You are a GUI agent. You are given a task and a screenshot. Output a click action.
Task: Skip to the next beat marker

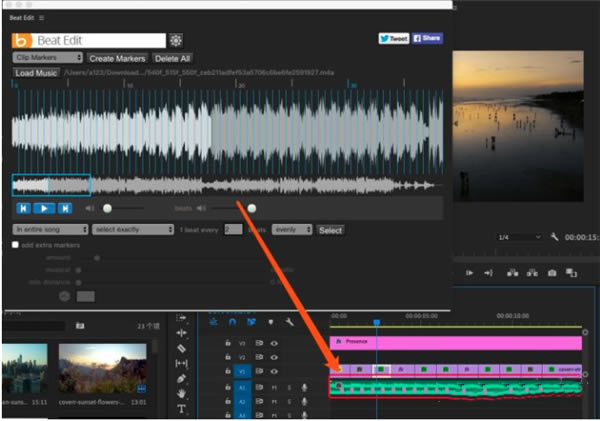point(65,208)
